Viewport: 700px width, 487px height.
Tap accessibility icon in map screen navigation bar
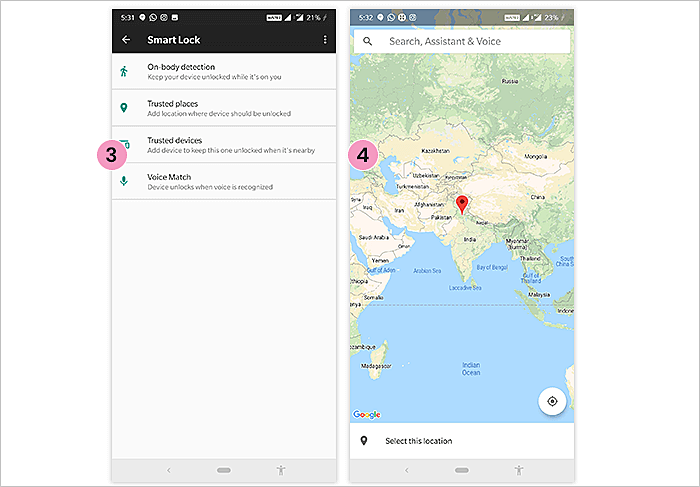[519, 470]
